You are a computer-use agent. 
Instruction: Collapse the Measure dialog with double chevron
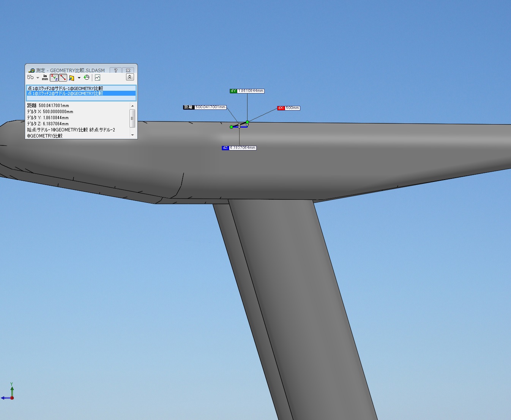(129, 77)
